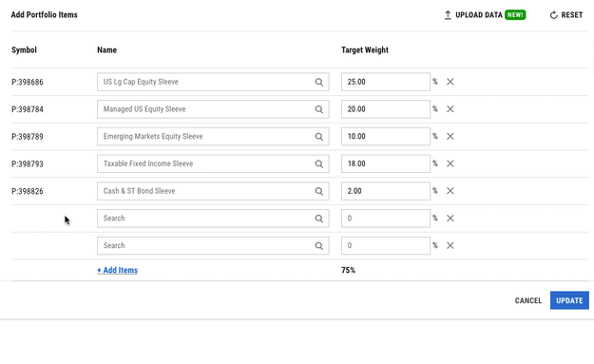Click the 75% total weight value
The height and width of the screenshot is (364, 594).
348,270
